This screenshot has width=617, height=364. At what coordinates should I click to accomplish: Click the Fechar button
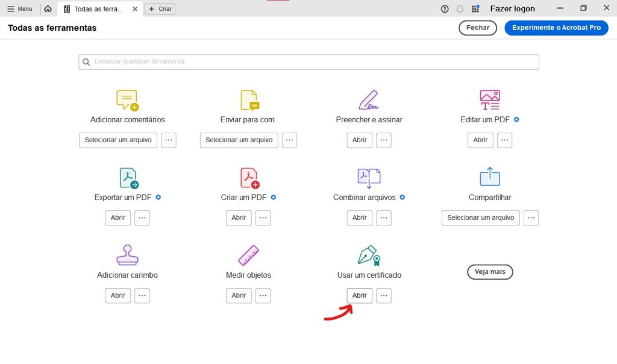pos(478,28)
